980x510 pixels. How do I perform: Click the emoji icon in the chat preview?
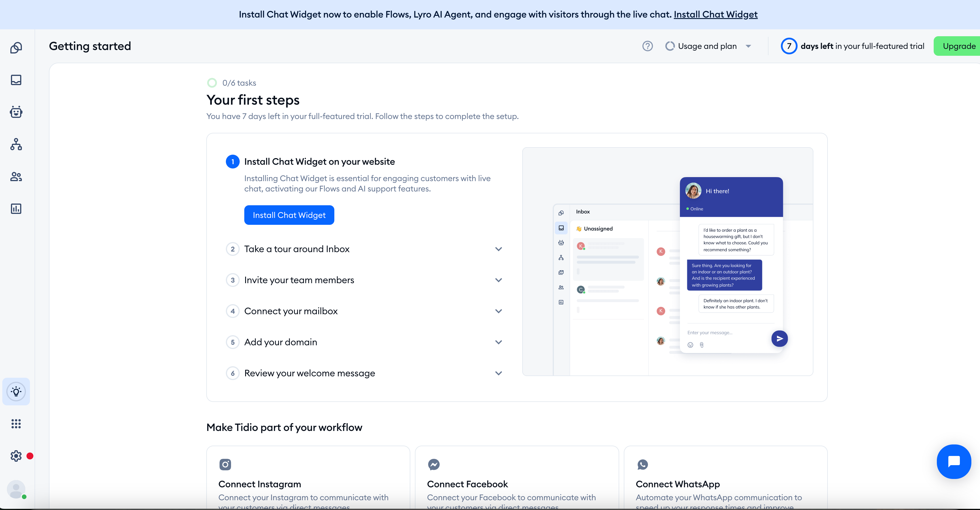point(691,345)
